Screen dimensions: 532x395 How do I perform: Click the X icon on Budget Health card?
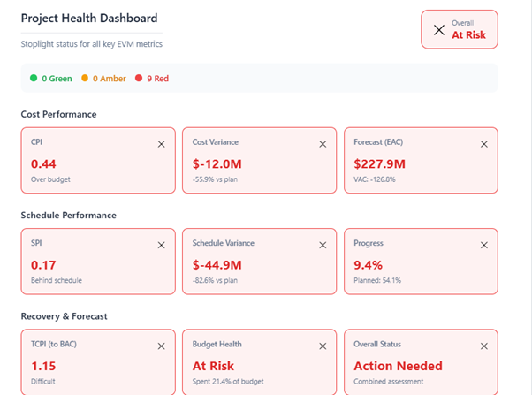tap(323, 346)
